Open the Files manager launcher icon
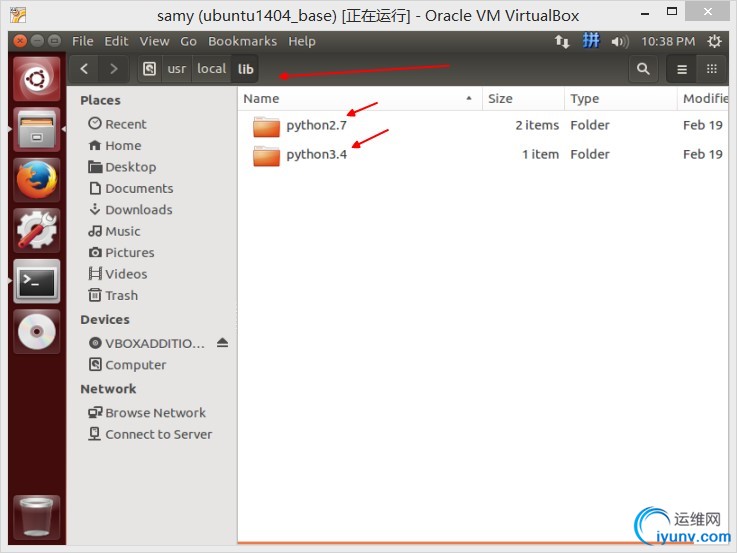 [37, 129]
